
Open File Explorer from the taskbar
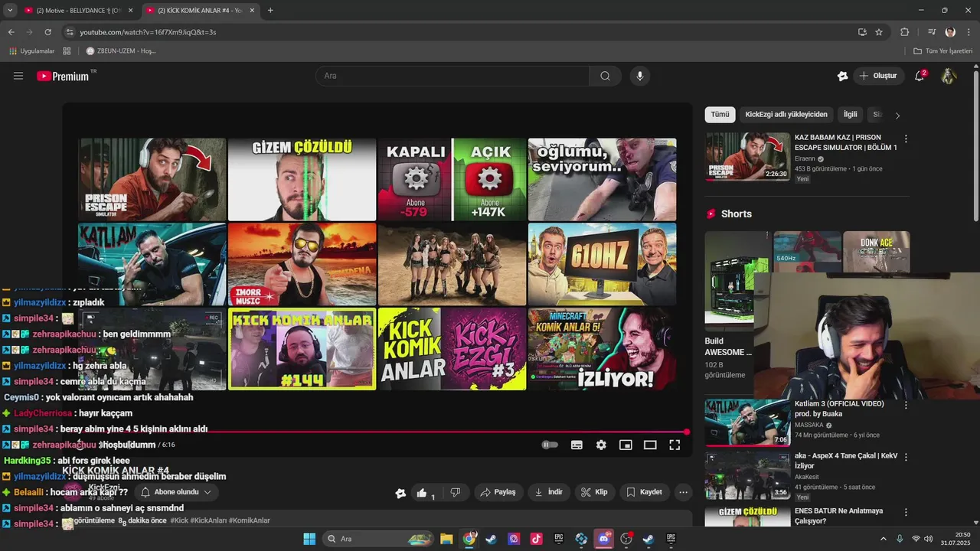(446, 539)
